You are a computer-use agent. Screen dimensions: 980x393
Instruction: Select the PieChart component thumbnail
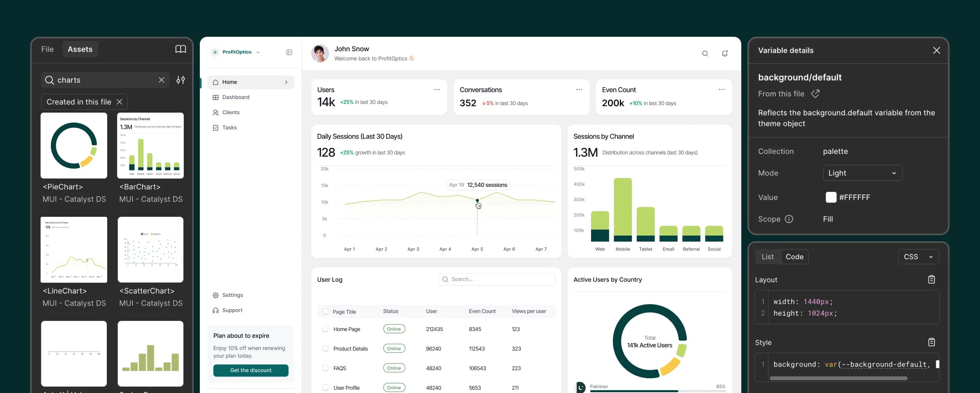pyautogui.click(x=74, y=146)
